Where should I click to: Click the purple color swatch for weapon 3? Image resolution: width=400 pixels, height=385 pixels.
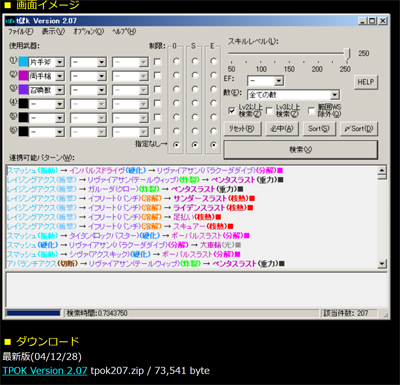pos(23,90)
